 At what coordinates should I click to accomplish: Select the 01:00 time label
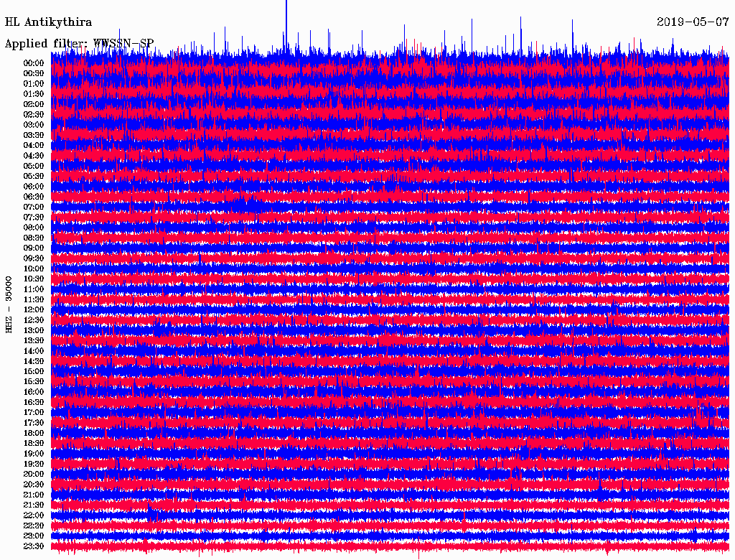click(33, 84)
